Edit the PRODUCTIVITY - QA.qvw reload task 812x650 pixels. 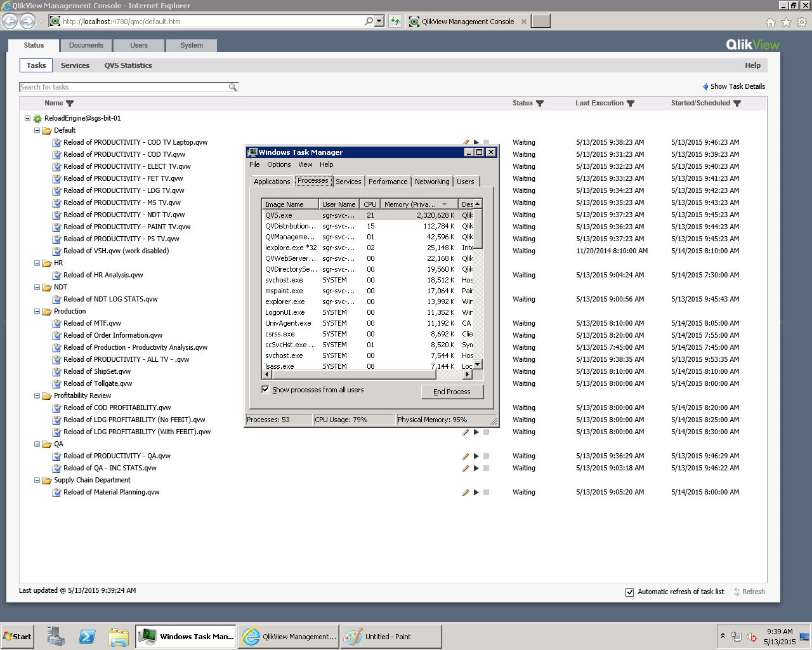[x=466, y=456]
